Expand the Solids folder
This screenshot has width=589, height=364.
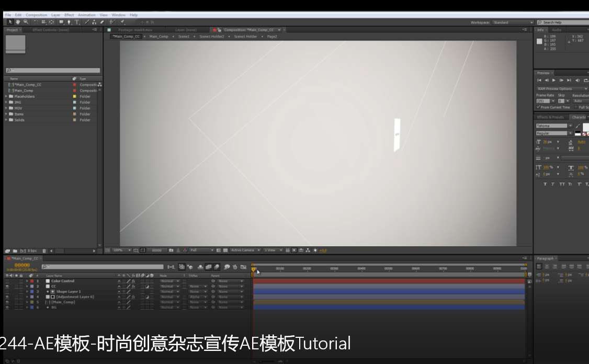point(6,120)
